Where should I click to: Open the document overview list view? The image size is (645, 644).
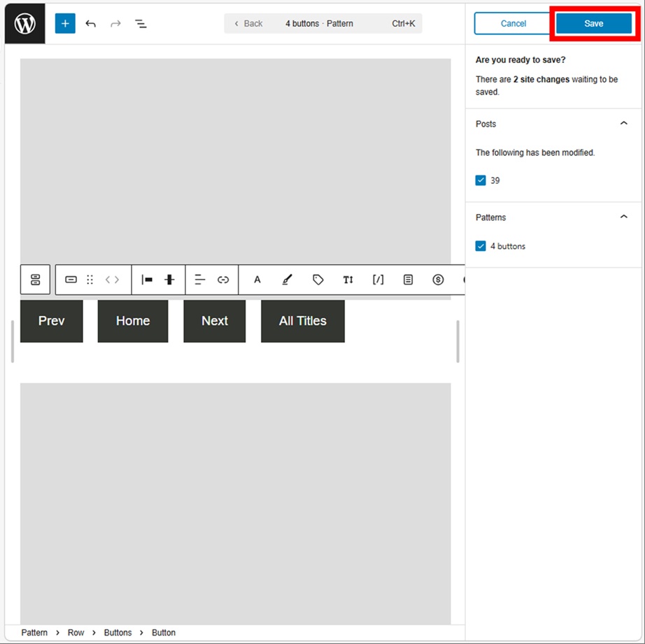pos(141,24)
